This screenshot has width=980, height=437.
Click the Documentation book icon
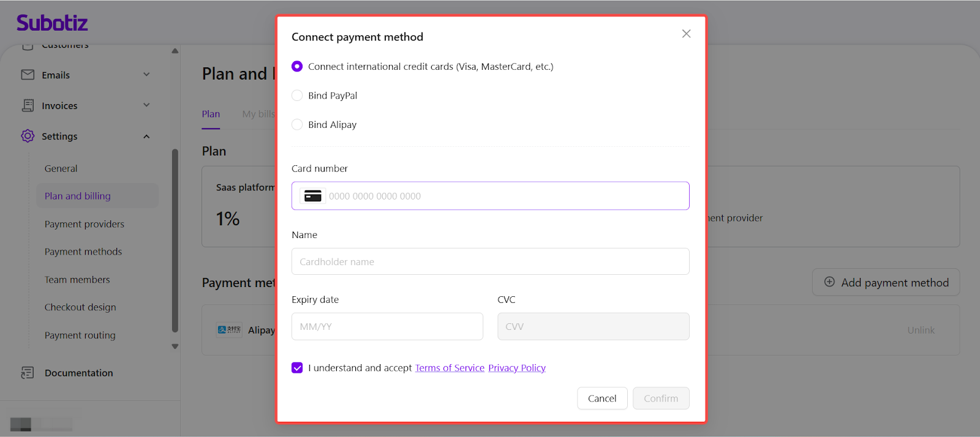(28, 373)
